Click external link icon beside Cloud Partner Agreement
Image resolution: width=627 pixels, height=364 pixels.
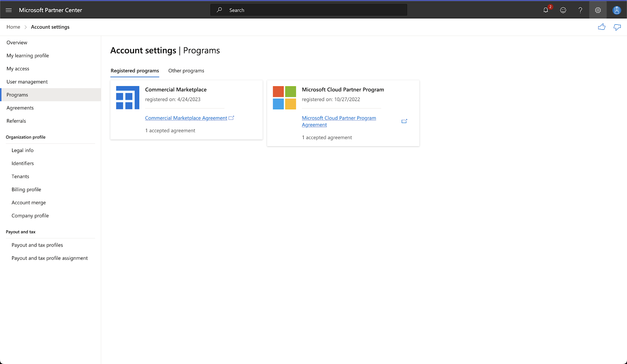coord(404,121)
